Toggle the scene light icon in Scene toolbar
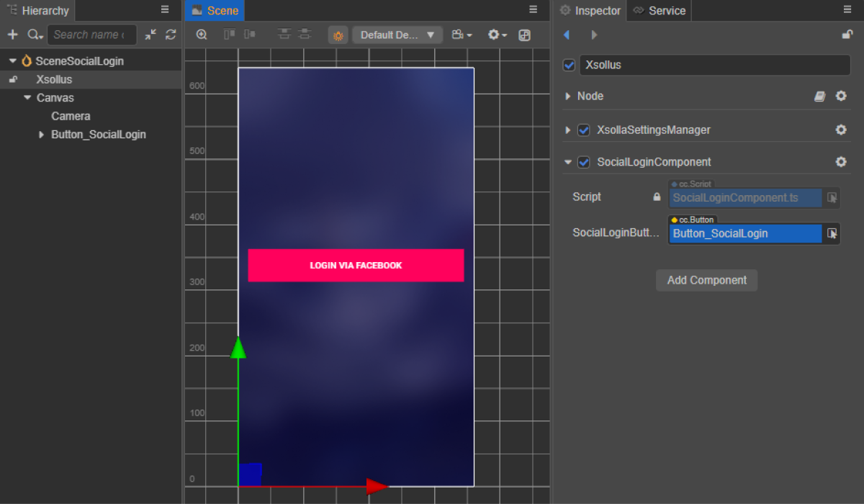The height and width of the screenshot is (504, 864). 338,35
